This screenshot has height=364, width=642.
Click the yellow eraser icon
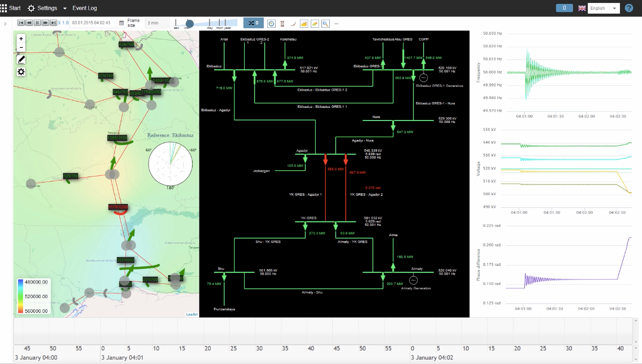point(315,23)
